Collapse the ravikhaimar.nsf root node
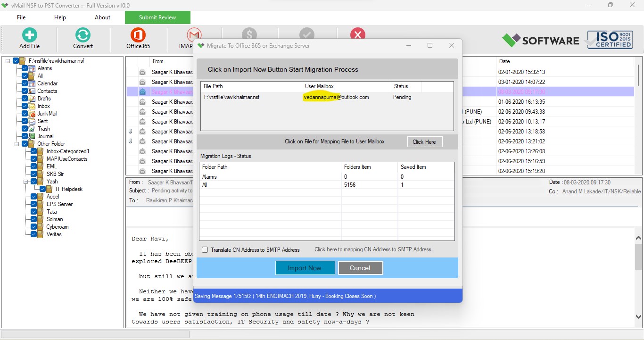This screenshot has width=644, height=340. tap(8, 61)
